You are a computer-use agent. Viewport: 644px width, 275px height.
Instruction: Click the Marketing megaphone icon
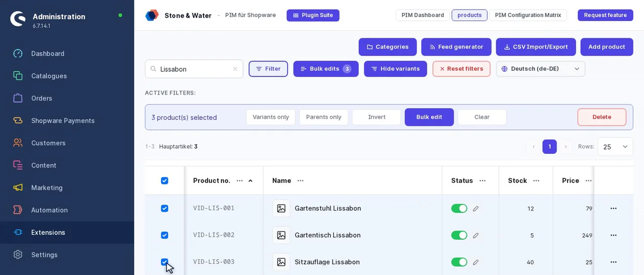point(18,188)
